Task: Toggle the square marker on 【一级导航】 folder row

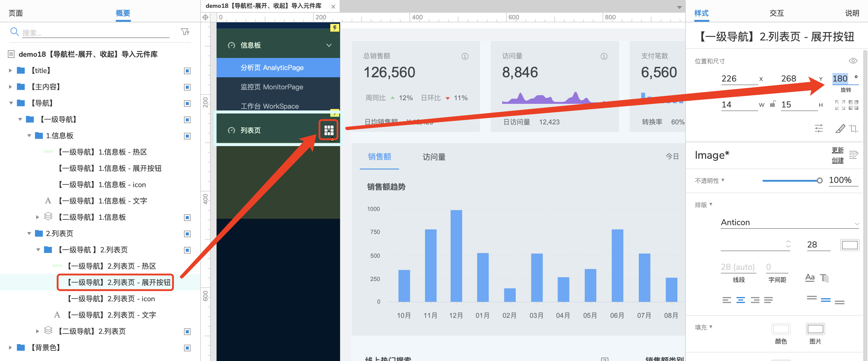Action: tap(187, 120)
